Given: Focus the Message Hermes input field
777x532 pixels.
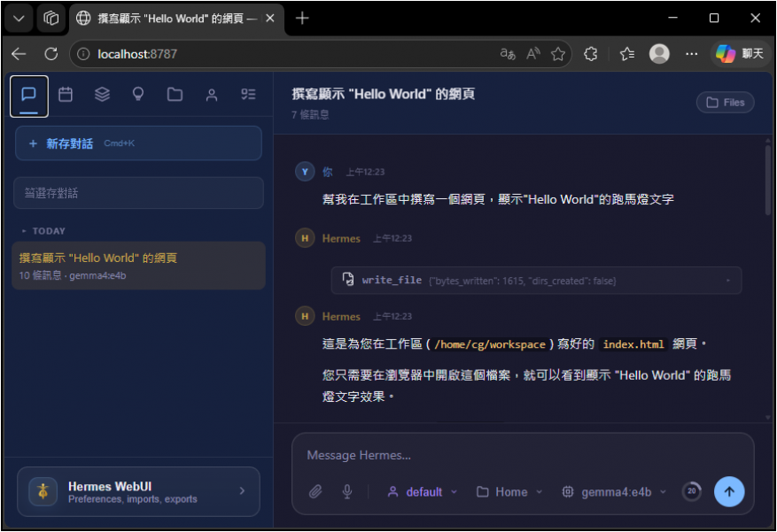Looking at the screenshot, I should tap(523, 455).
